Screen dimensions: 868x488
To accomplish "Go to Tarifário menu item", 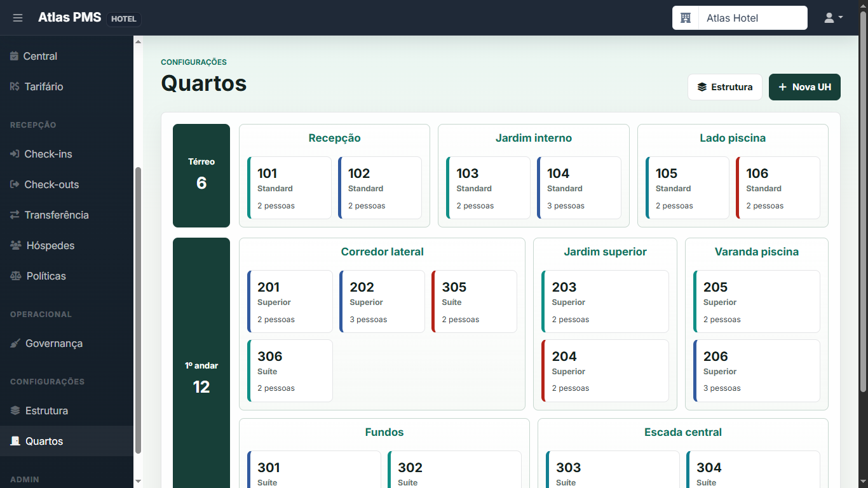I will (67, 86).
